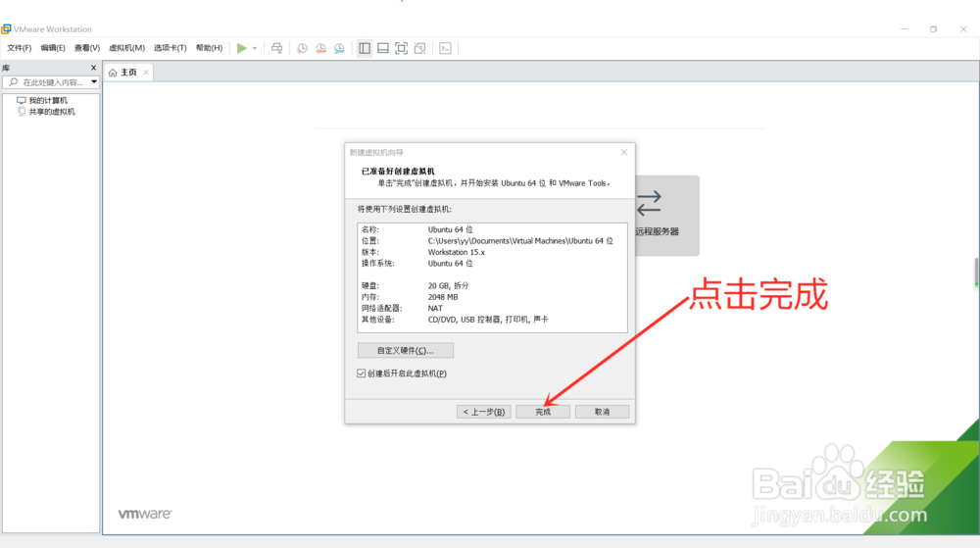Close the 主页 tab
The width and height of the screenshot is (980, 548).
pyautogui.click(x=146, y=73)
